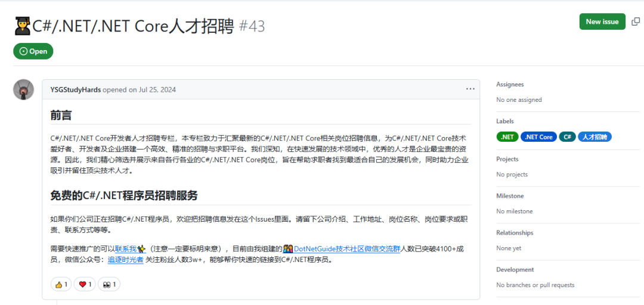Screen dimensions: 644x305
Task: Click the Relationships section heading
Action: click(515, 233)
